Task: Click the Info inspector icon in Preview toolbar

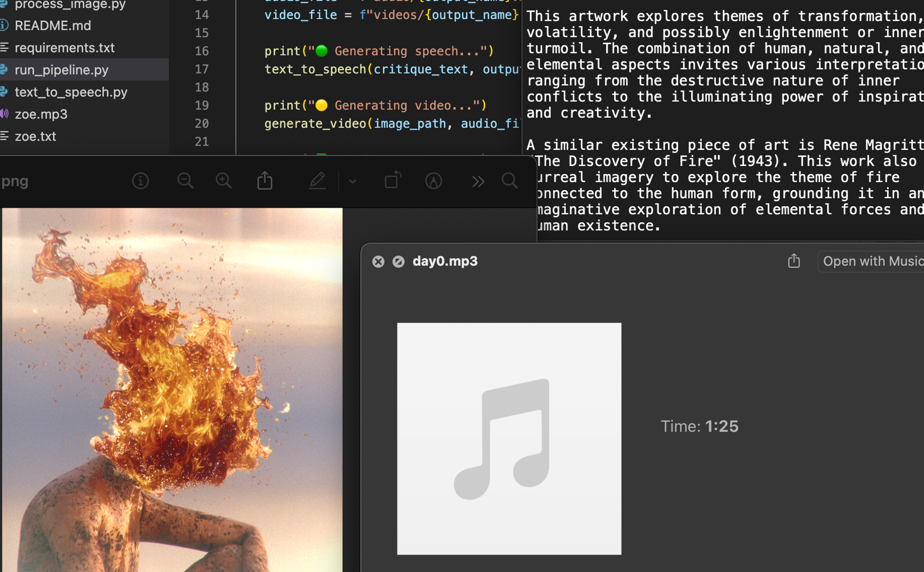Action: [140, 181]
